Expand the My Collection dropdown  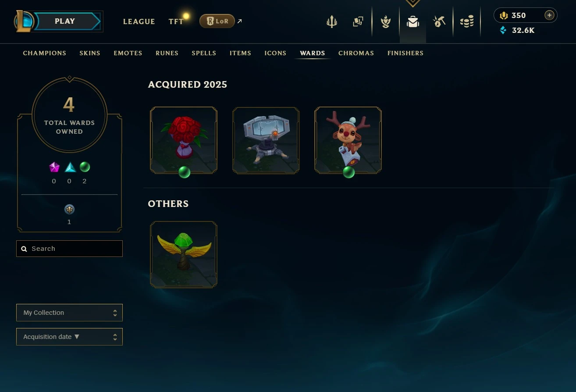point(69,313)
